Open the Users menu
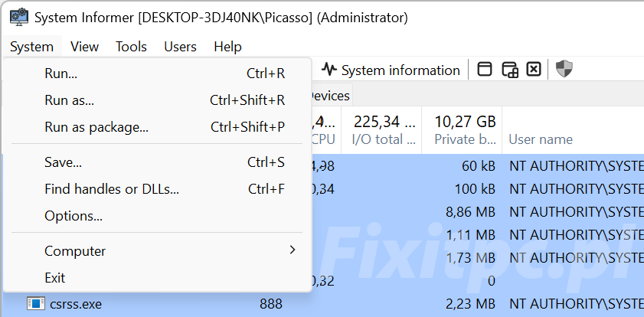This screenshot has height=317, width=644. 180,47
